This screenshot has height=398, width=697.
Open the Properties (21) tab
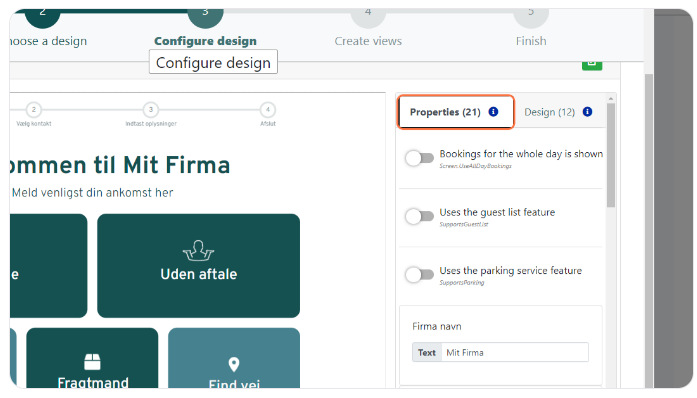[456, 112]
